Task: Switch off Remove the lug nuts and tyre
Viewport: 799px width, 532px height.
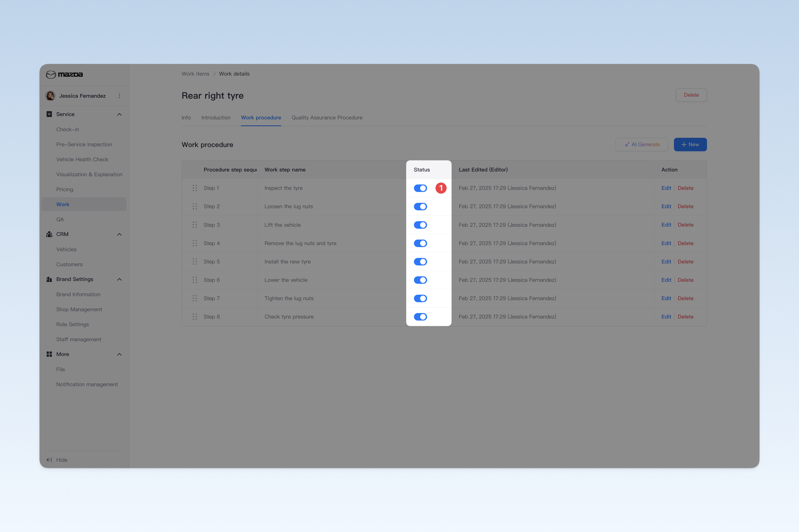Action: tap(420, 243)
